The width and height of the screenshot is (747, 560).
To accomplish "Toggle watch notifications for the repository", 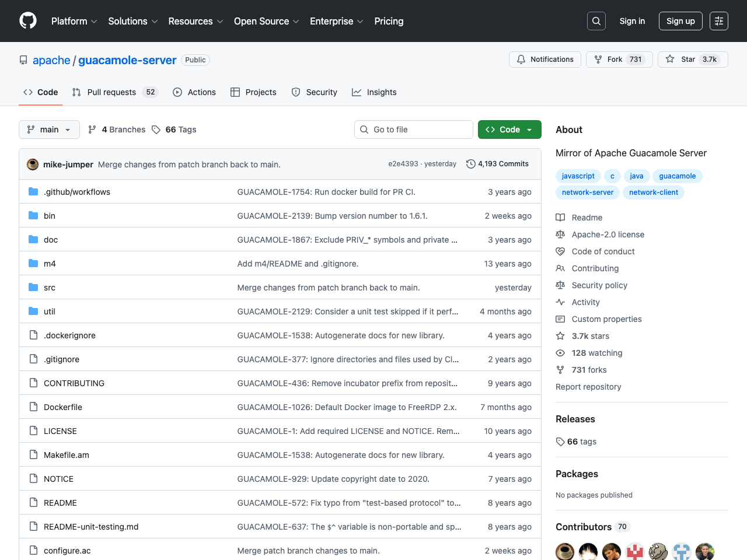I will coord(544,59).
